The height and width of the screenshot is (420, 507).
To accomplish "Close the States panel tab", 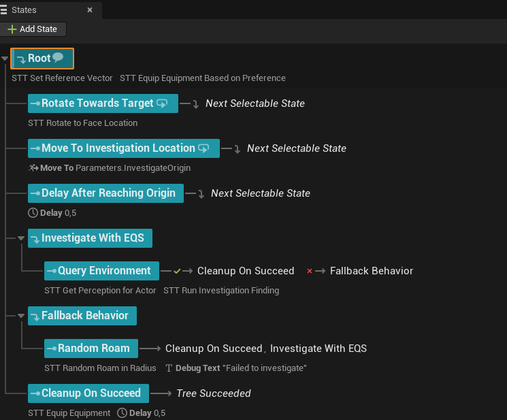I will 90,10.
